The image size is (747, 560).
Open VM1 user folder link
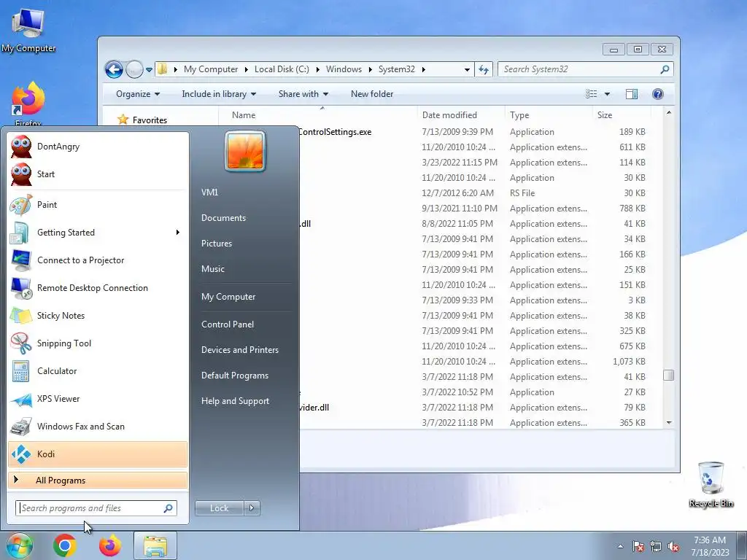point(209,192)
